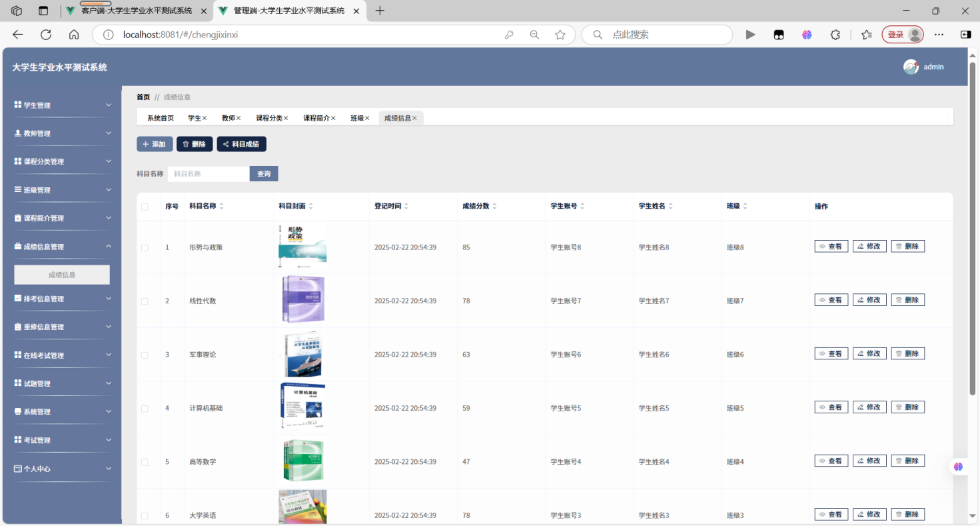Click 首页 breadcrumb link
The width and height of the screenshot is (980, 526).
click(143, 97)
